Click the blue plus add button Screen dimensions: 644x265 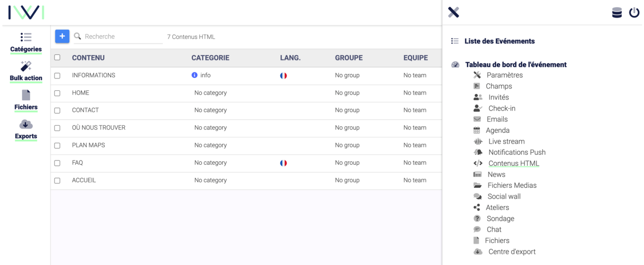62,36
